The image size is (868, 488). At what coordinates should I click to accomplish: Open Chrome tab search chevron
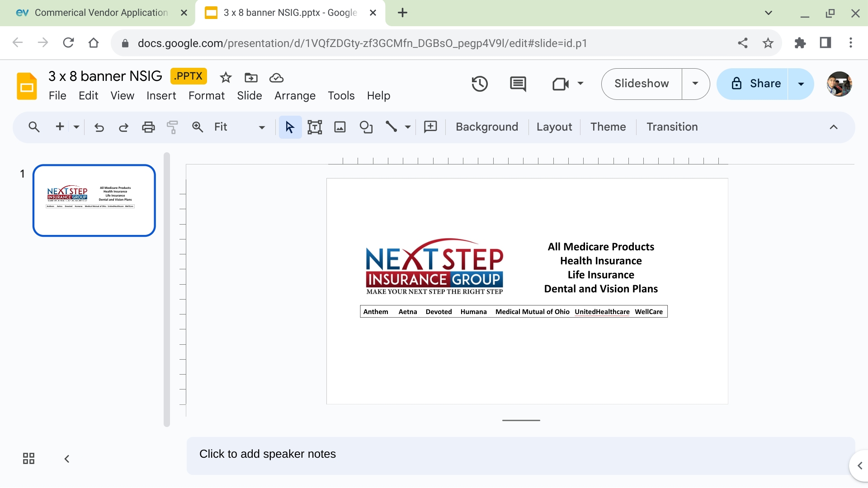tap(768, 13)
